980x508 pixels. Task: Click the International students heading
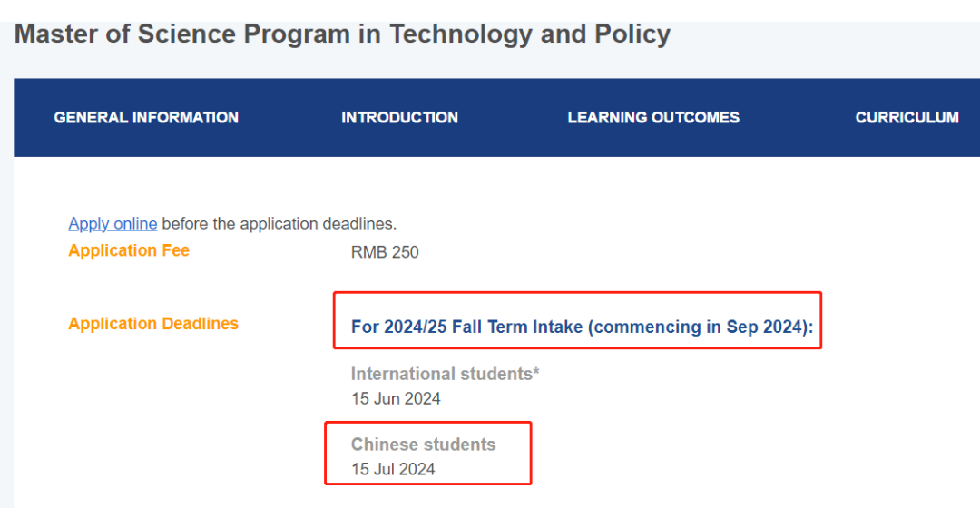click(x=441, y=374)
